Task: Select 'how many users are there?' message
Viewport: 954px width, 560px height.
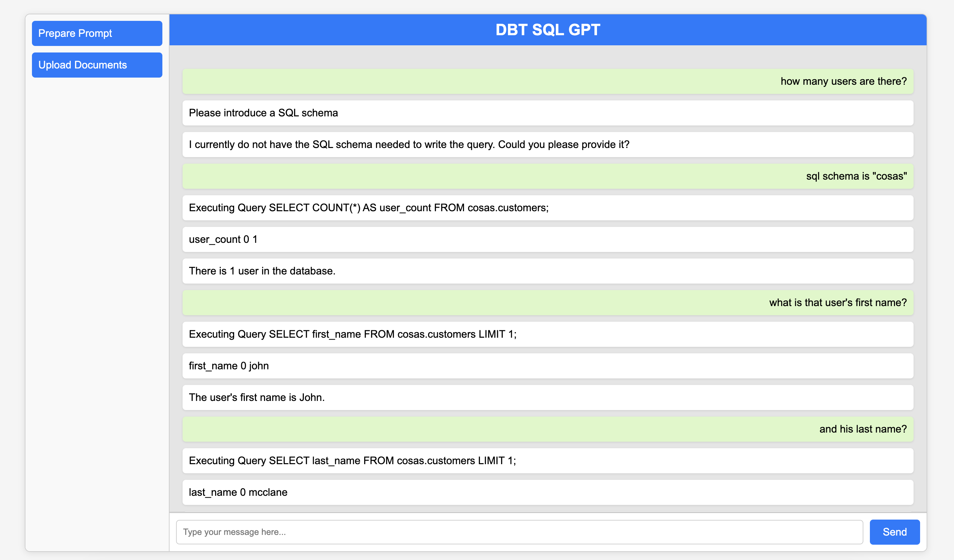Action: [843, 81]
